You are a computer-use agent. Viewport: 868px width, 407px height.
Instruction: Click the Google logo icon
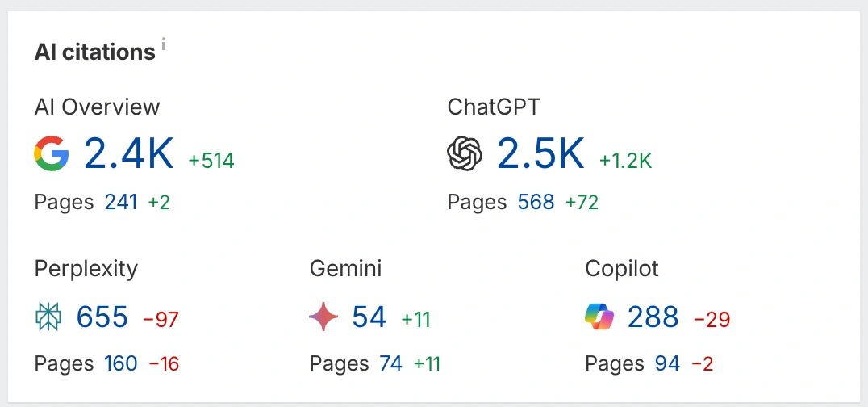point(52,153)
